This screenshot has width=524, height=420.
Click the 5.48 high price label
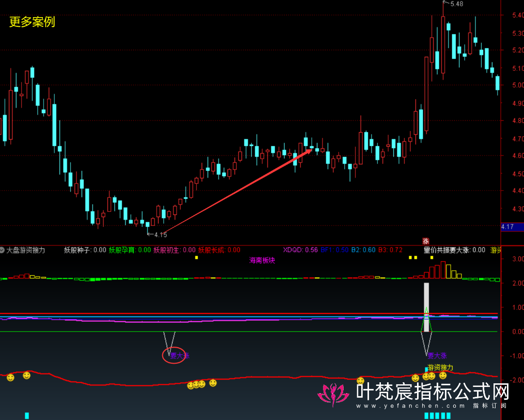point(456,4)
